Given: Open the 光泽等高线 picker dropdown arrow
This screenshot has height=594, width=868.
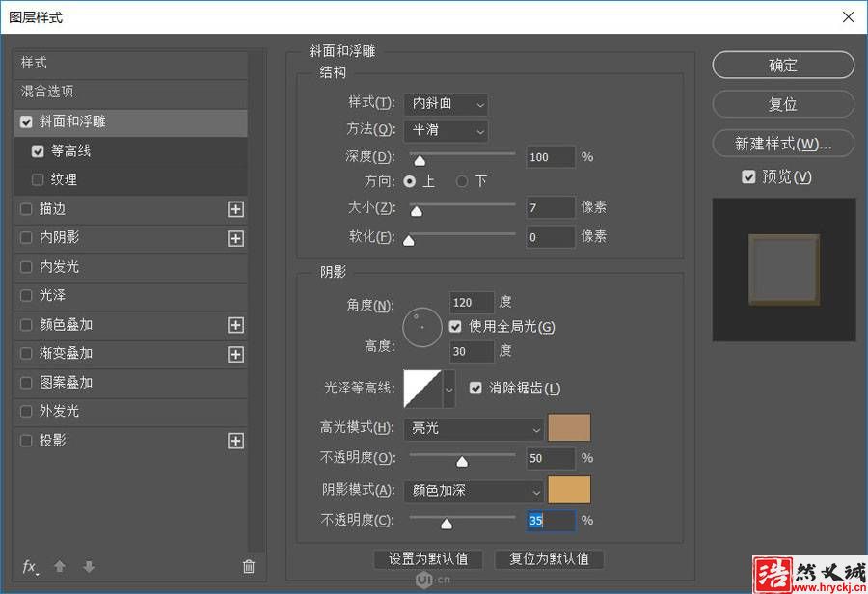Looking at the screenshot, I should pos(448,390).
